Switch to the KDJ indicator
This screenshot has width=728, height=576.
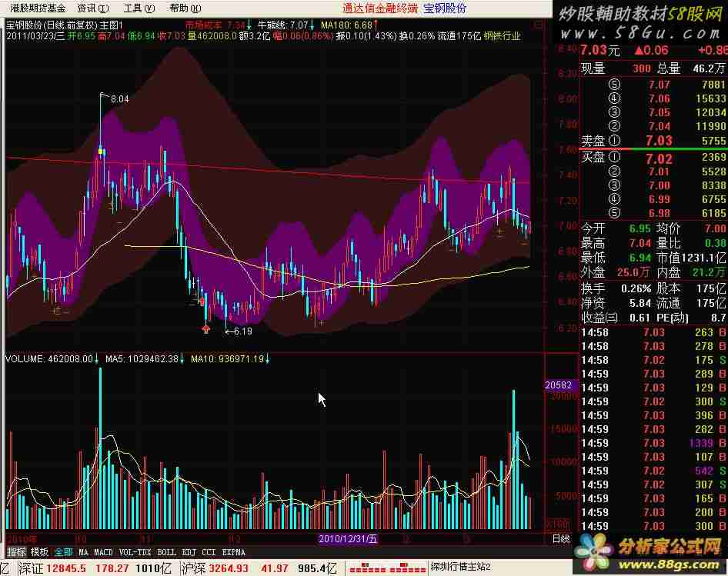189,552
